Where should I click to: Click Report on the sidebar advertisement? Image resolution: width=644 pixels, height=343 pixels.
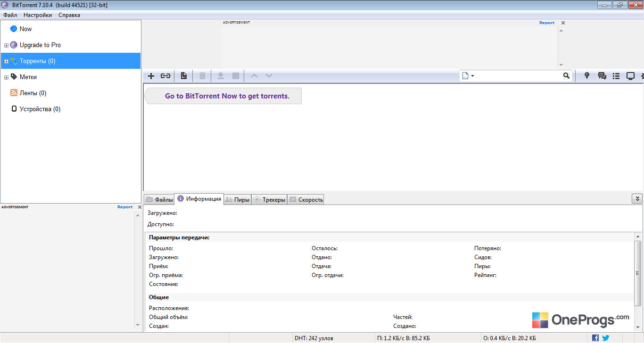click(125, 207)
